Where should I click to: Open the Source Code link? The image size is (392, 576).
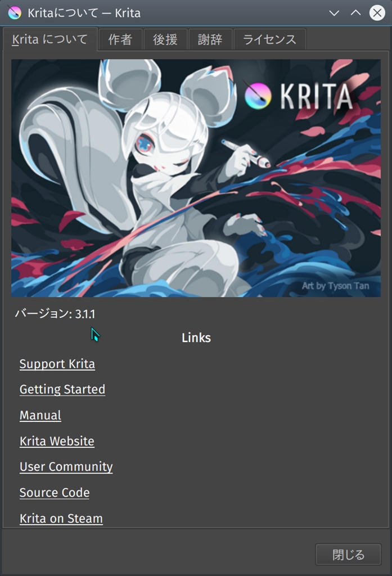click(55, 492)
